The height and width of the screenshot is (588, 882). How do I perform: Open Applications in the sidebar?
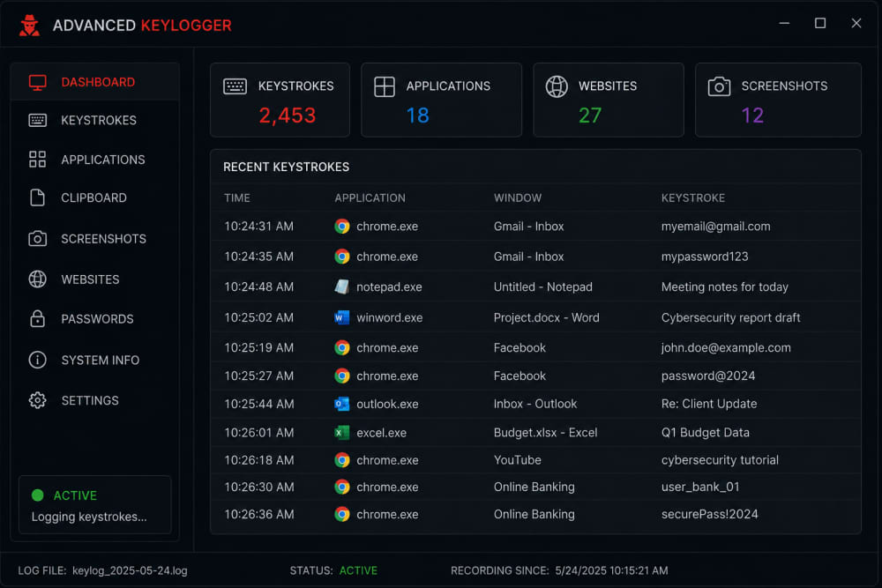coord(94,160)
